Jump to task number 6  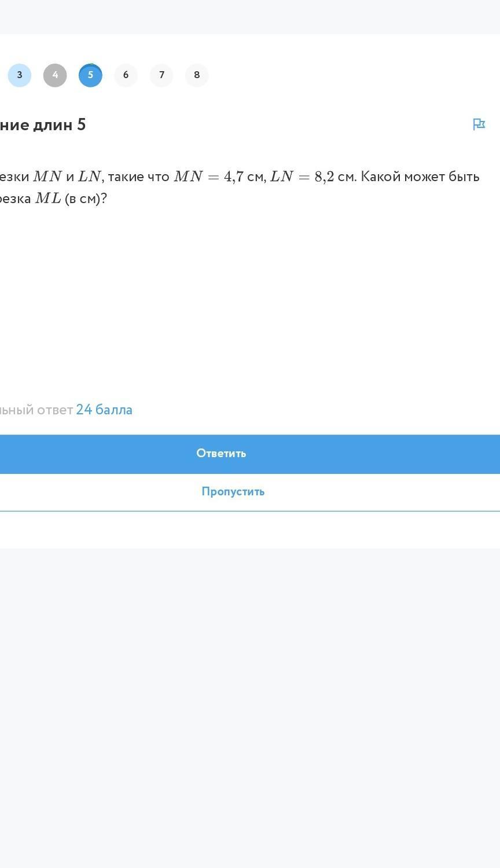point(126,75)
